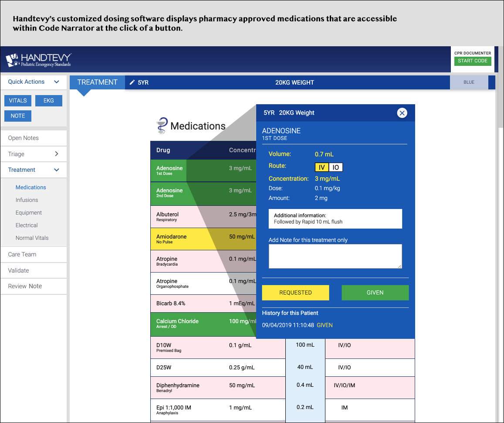Click the 0.2 mL volume for Epi
Screen dimensions: 504x423
tap(305, 407)
